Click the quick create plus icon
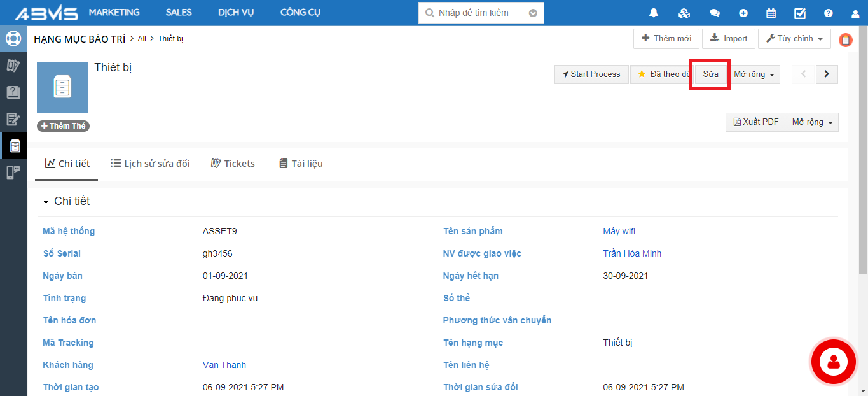 pyautogui.click(x=743, y=13)
